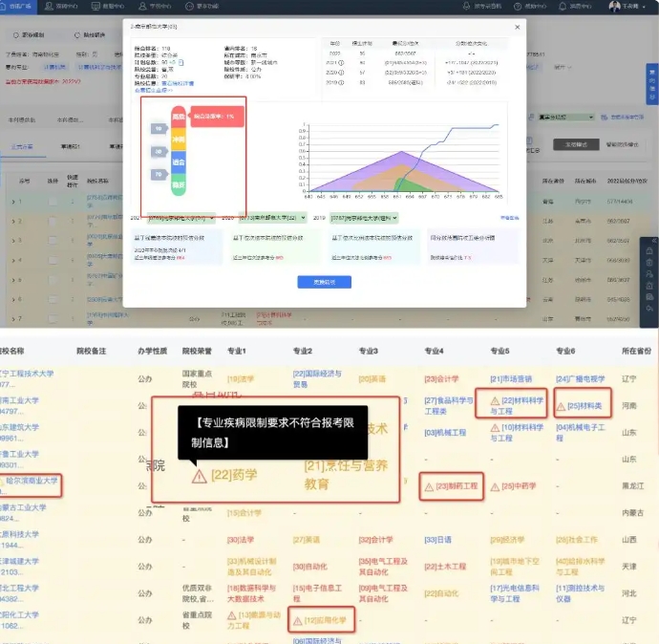
Task: Close the university detail dialog
Action: [x=518, y=28]
